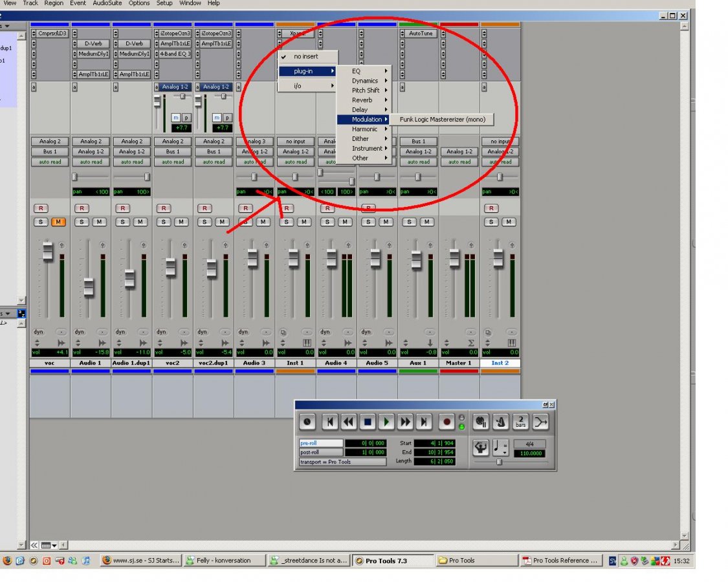Record-enable the Inst 2 track
This screenshot has height=582, width=728.
pyautogui.click(x=491, y=208)
